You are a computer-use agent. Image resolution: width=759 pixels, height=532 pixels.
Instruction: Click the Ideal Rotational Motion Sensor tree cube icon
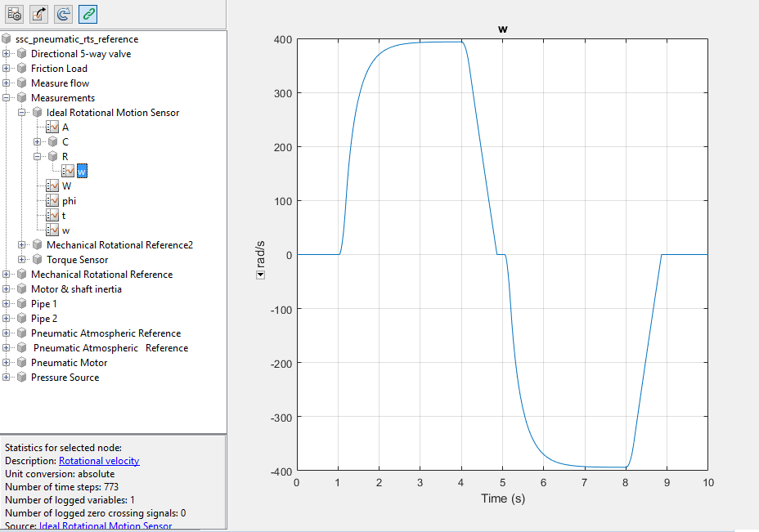[x=38, y=113]
